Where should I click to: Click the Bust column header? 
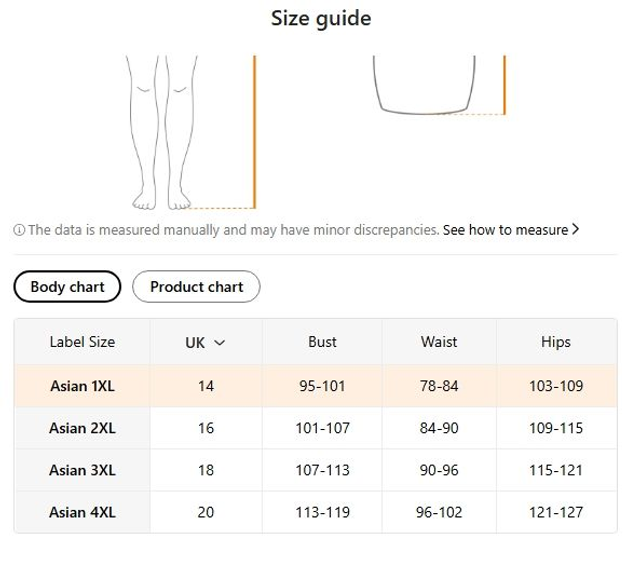(x=322, y=342)
